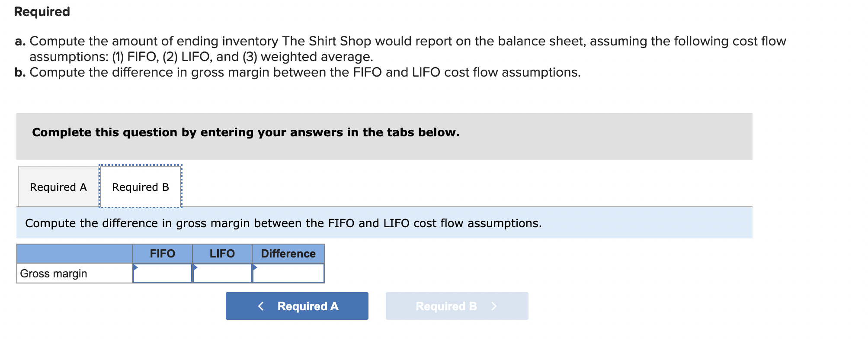Click the blue triangle marker in LIFO cell
Screen dimensions: 868x341
click(195, 267)
